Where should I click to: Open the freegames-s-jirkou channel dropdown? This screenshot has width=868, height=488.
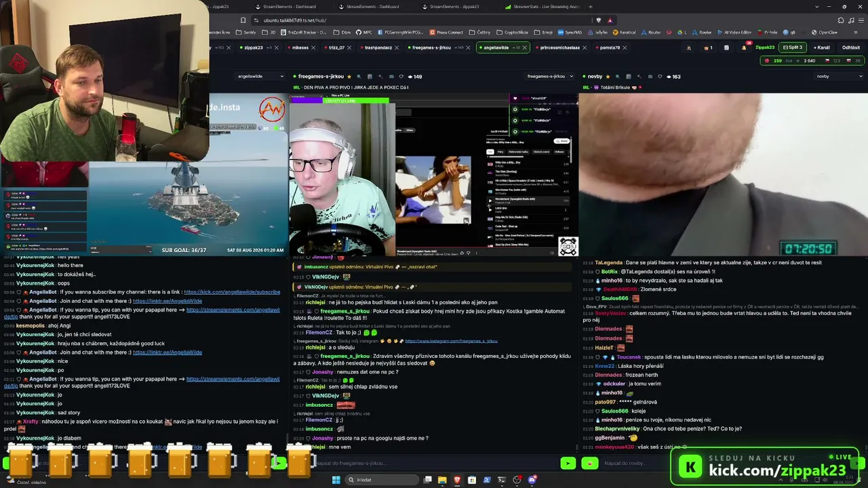click(550, 77)
